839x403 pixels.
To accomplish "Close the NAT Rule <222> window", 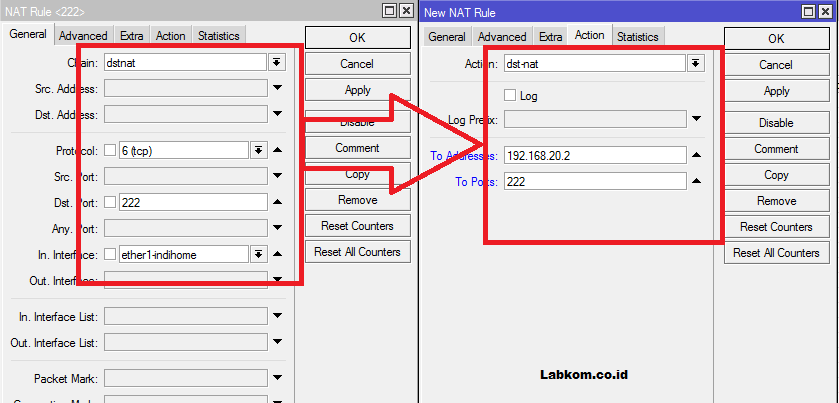I will (x=407, y=10).
